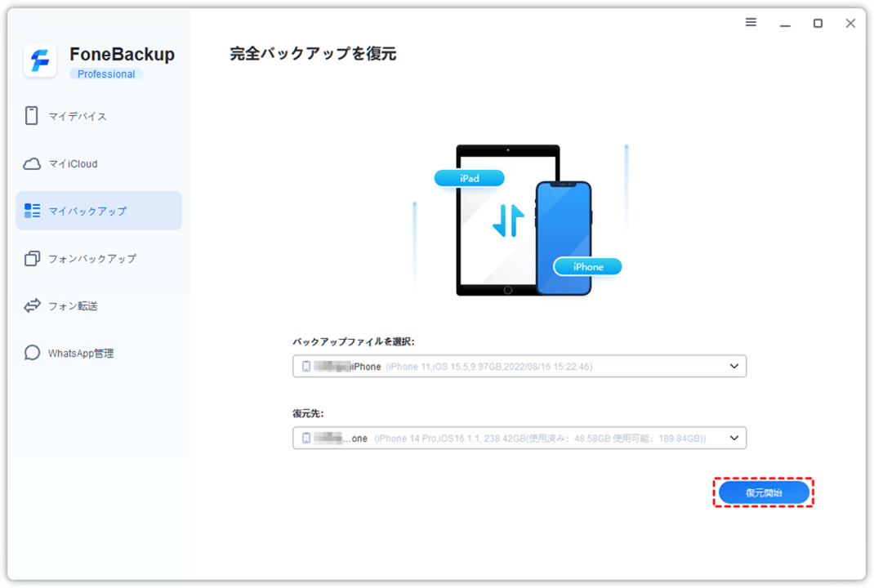Click the iPad label in illustration
This screenshot has width=874, height=588.
(470, 178)
